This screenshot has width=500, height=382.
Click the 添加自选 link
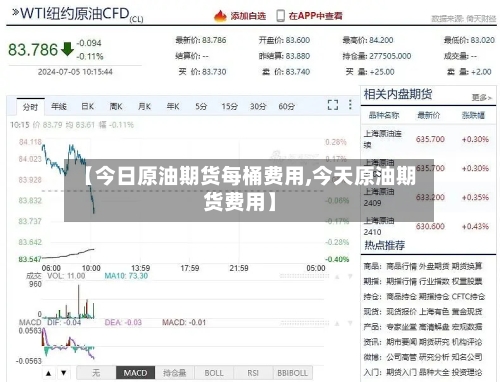pyautogui.click(x=248, y=16)
